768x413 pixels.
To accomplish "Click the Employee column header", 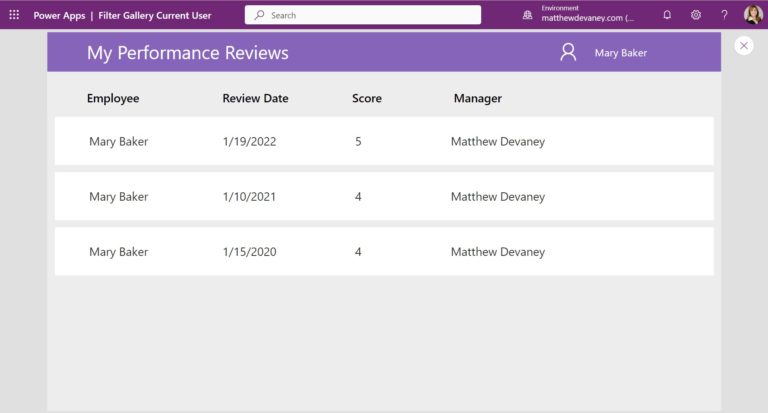I will pyautogui.click(x=113, y=99).
